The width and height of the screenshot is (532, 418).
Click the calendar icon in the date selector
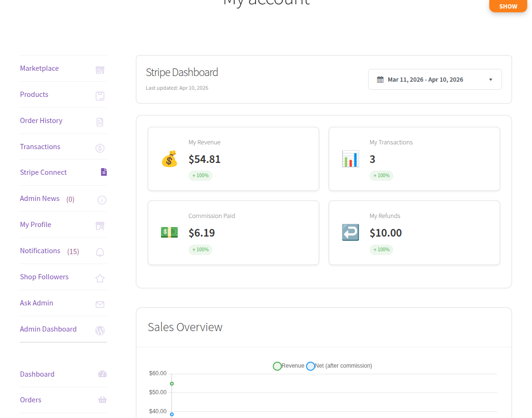point(380,79)
